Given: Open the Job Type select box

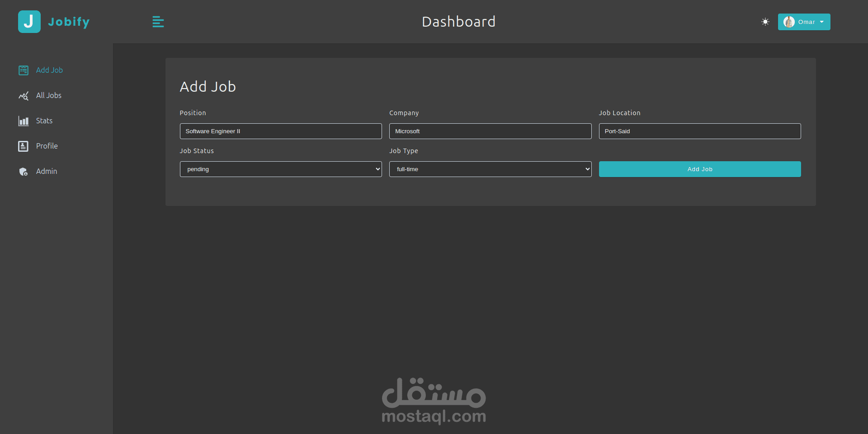Looking at the screenshot, I should pyautogui.click(x=490, y=169).
